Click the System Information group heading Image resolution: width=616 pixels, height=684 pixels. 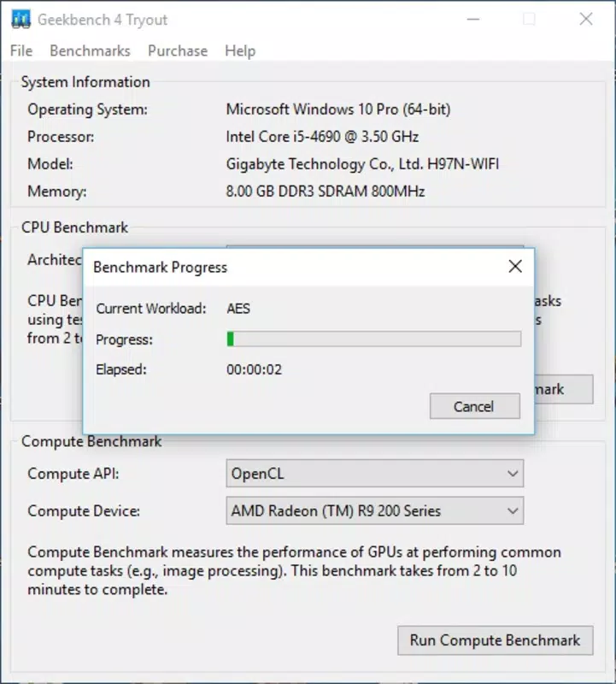[85, 82]
